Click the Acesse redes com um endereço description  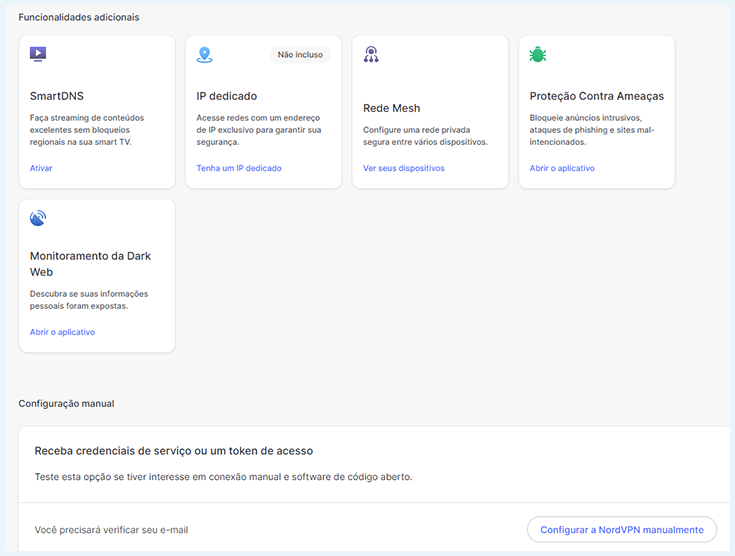259,130
